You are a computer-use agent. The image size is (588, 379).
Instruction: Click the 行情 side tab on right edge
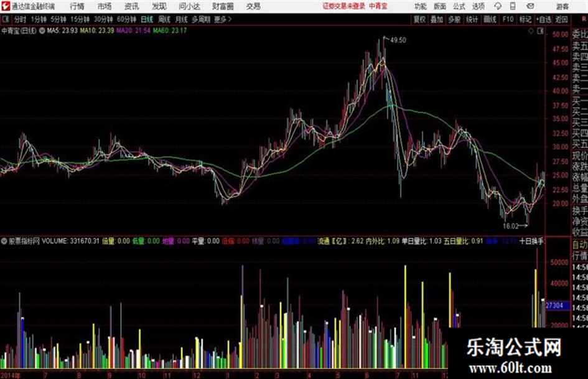point(580,256)
